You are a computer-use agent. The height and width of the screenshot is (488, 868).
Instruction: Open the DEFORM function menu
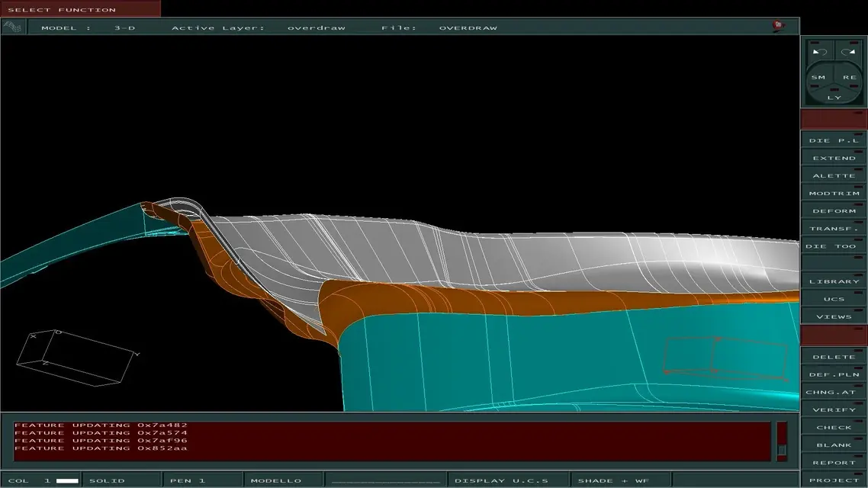point(834,210)
